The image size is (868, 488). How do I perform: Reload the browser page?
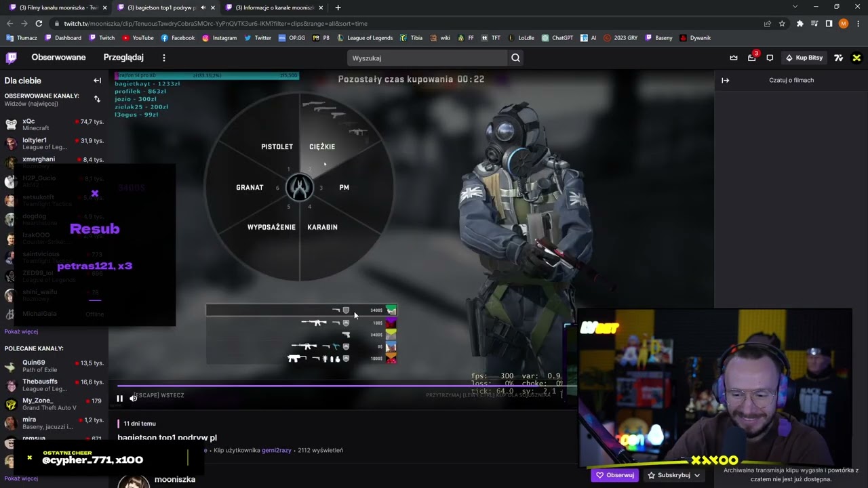(39, 23)
